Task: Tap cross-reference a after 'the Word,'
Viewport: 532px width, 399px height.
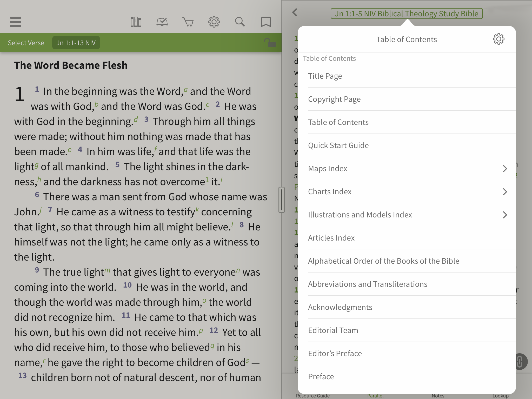Action: [x=186, y=89]
